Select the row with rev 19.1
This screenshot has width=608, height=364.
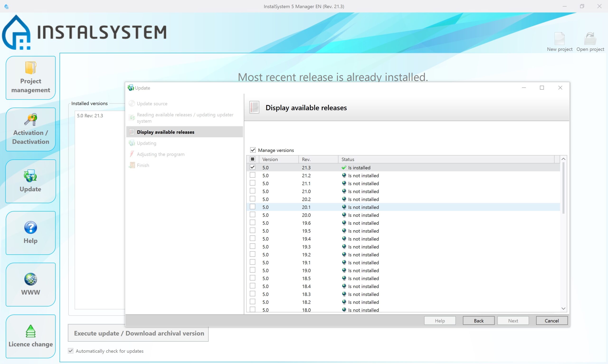click(403, 262)
